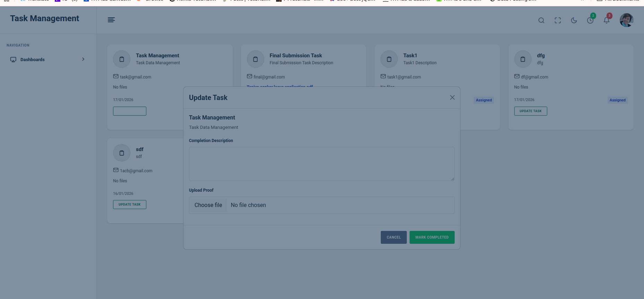Open Dashboards navigation item
This screenshot has width=644, height=299.
[x=33, y=60]
